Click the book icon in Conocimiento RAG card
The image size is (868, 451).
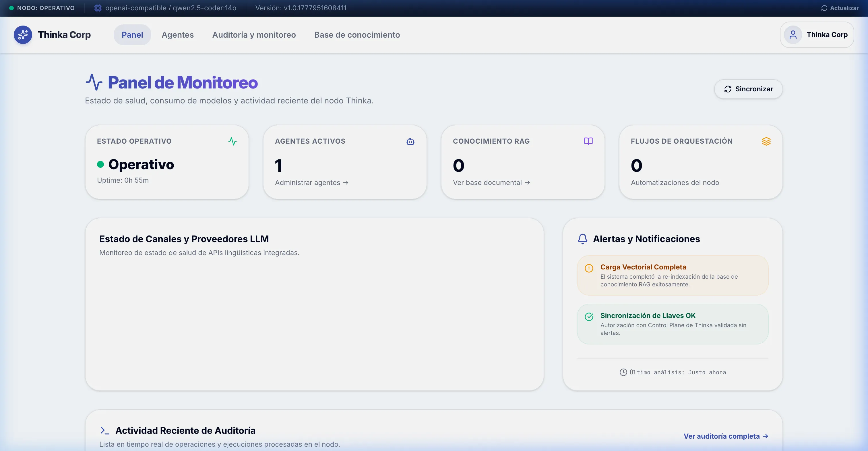coord(588,141)
